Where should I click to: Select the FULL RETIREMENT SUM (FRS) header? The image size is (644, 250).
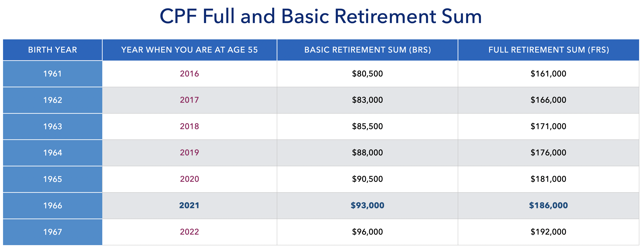point(548,50)
